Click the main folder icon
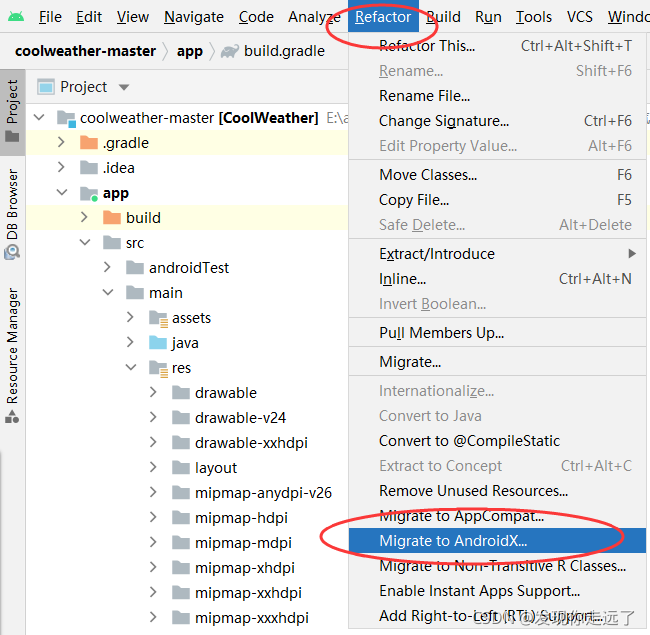 135,293
